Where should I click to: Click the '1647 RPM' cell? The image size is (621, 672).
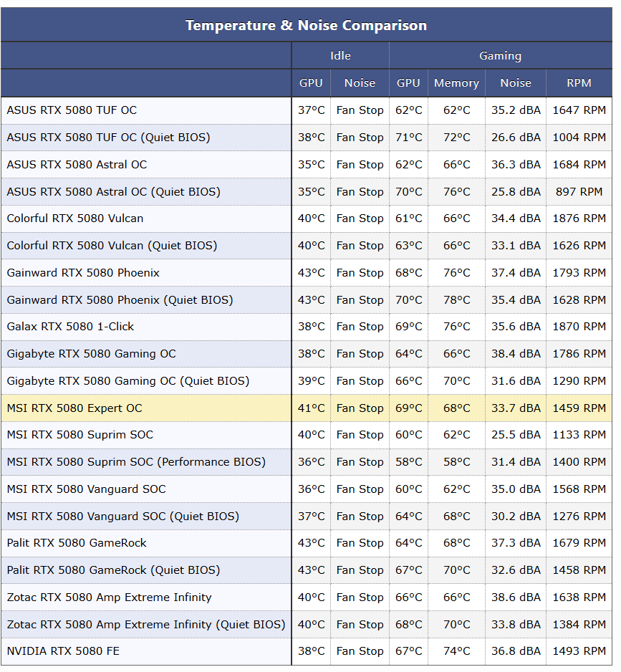click(579, 110)
